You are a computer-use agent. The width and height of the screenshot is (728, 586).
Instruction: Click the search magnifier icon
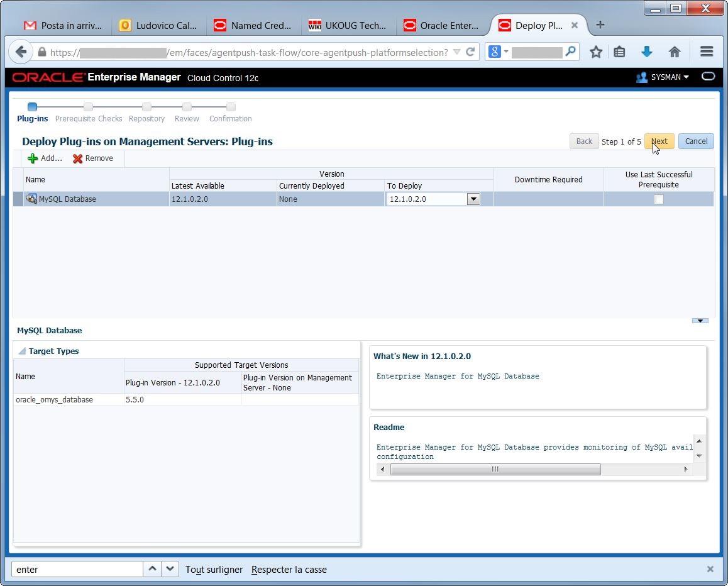click(x=571, y=51)
